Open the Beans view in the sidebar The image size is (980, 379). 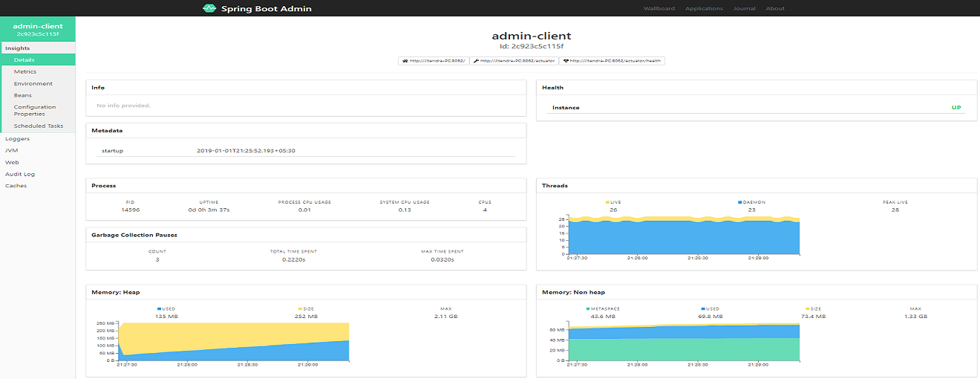pyautogui.click(x=23, y=95)
